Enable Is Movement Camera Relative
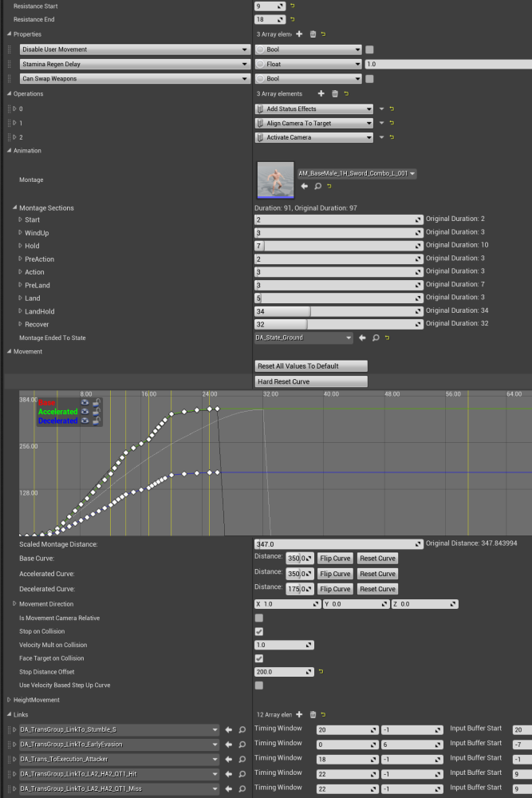Viewport: 532px width, 798px height. click(258, 618)
